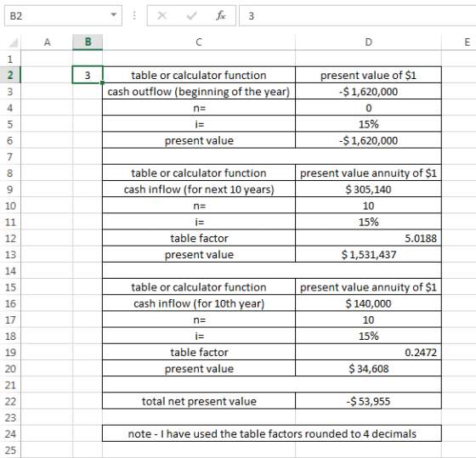Image resolution: width=476 pixels, height=458 pixels.
Task: Click table factor cell 0.2472
Action: point(368,352)
